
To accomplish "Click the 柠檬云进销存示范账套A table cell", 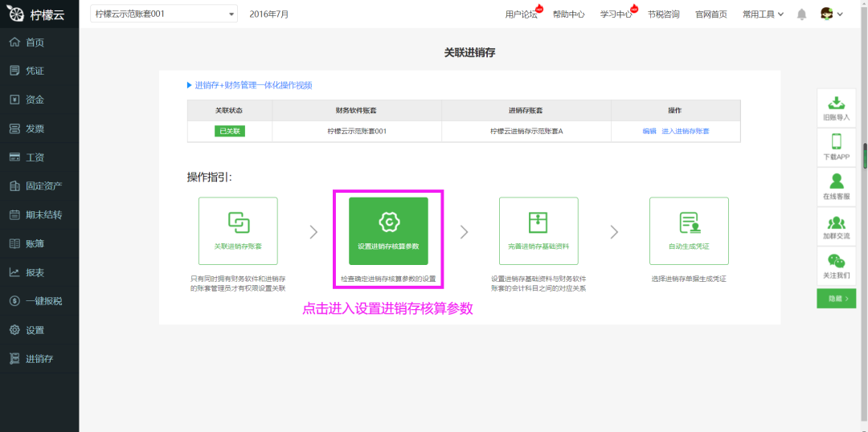I will pos(526,131).
